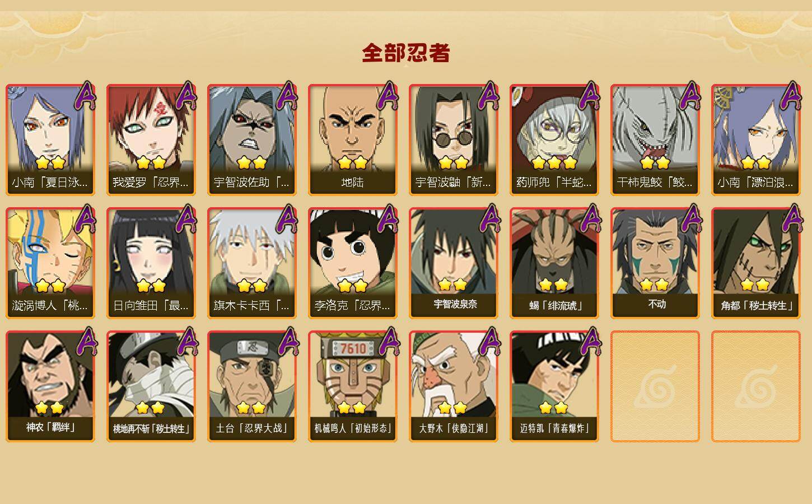Screen dimensions: 812x504
Task: Open 机械鸣人「初始形态」 card
Action: 353,386
